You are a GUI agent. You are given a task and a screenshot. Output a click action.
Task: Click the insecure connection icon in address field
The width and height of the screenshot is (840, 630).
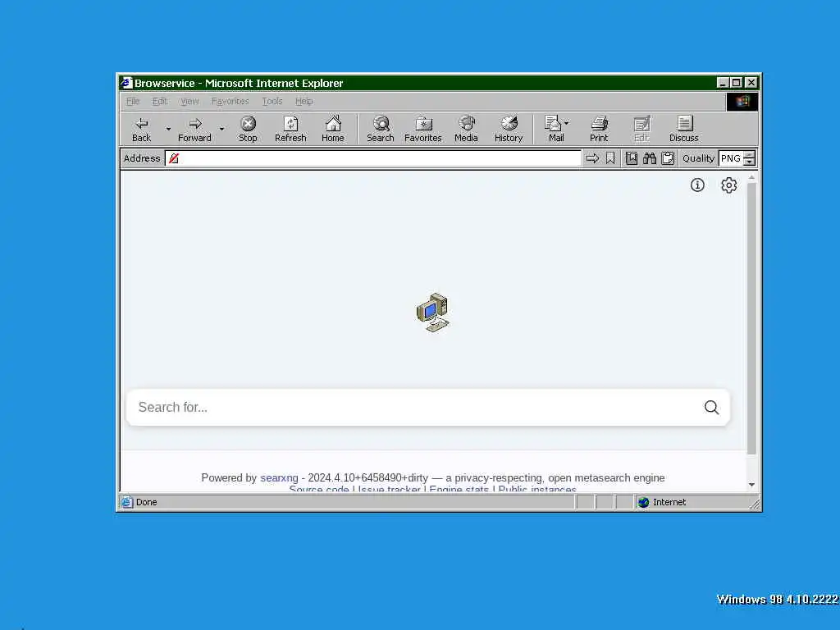tap(174, 158)
